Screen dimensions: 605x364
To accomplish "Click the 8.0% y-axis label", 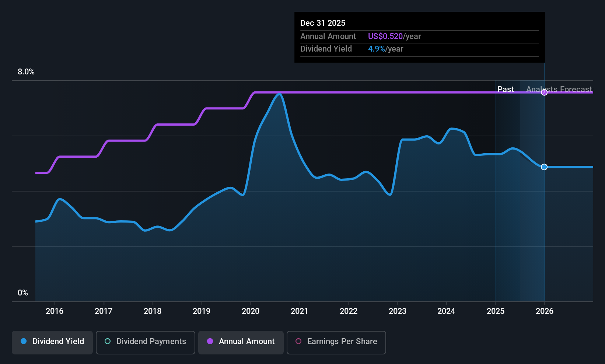I will coord(26,72).
